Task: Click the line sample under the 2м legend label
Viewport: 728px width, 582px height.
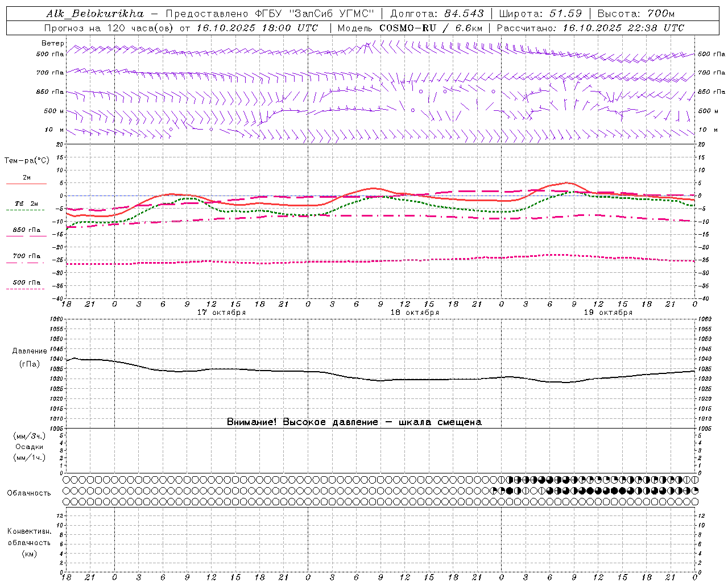Action: point(26,184)
